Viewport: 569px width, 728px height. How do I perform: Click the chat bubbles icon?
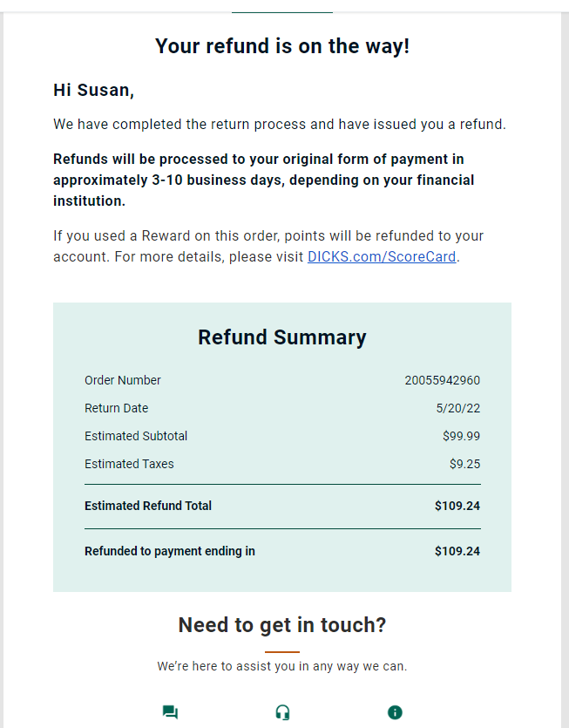170,712
